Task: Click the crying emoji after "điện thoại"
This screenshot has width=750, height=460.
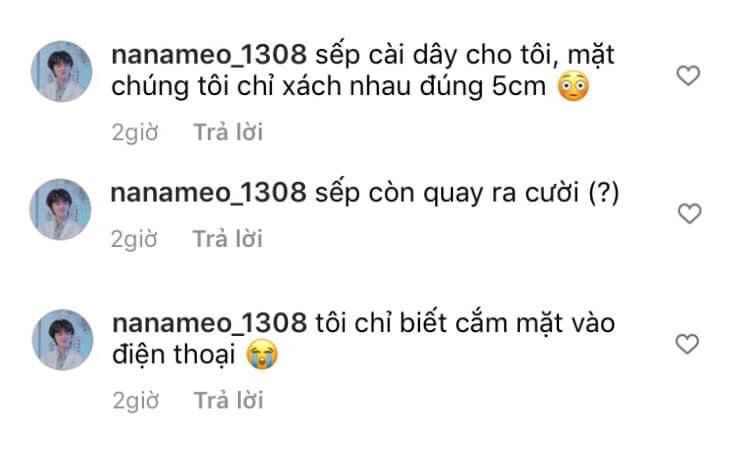Action: coord(262,355)
